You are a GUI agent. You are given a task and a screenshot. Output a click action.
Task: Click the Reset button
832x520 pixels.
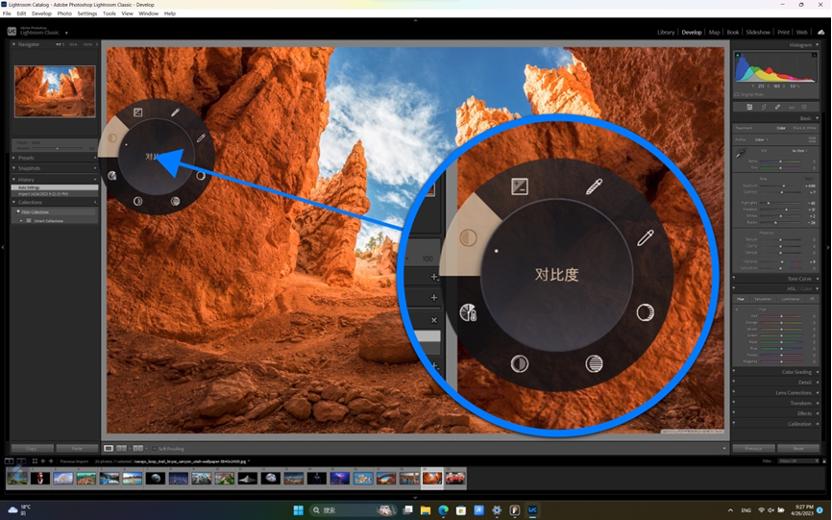tap(799, 448)
